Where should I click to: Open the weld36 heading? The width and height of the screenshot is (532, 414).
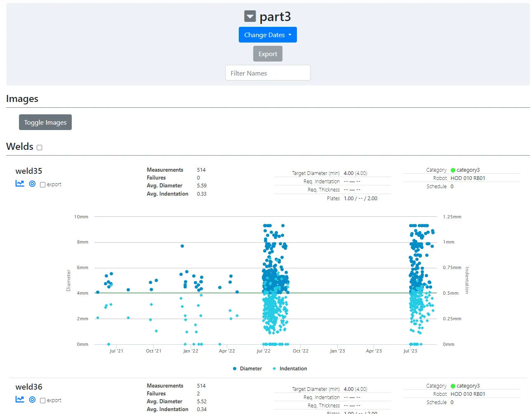click(x=29, y=387)
